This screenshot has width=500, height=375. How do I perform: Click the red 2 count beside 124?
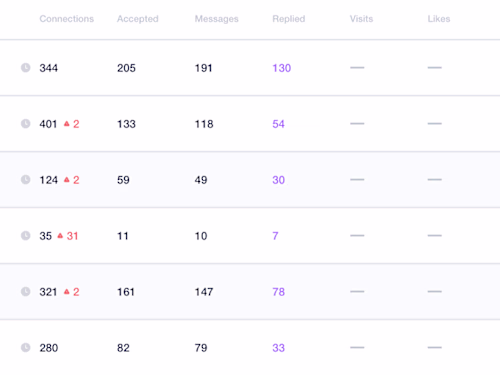coord(76,180)
